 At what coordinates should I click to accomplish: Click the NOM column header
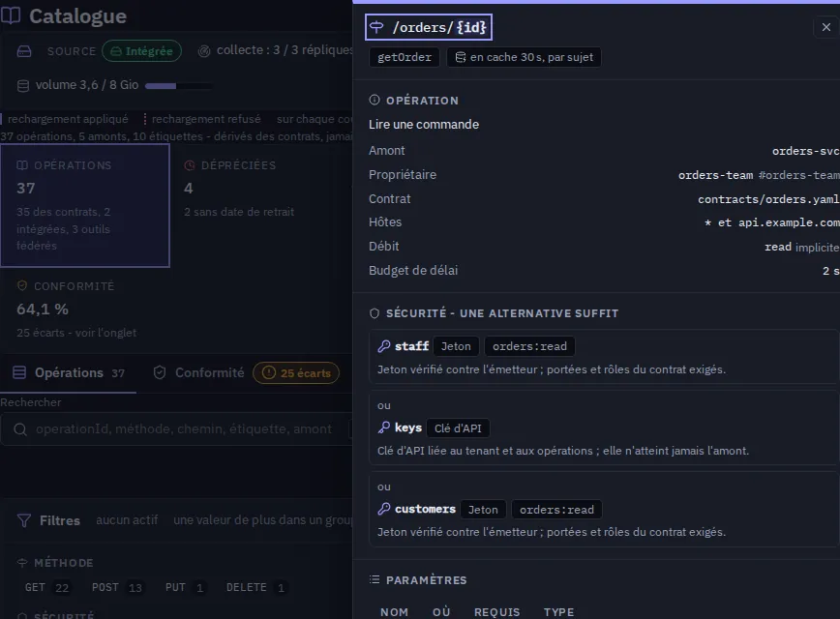point(394,611)
